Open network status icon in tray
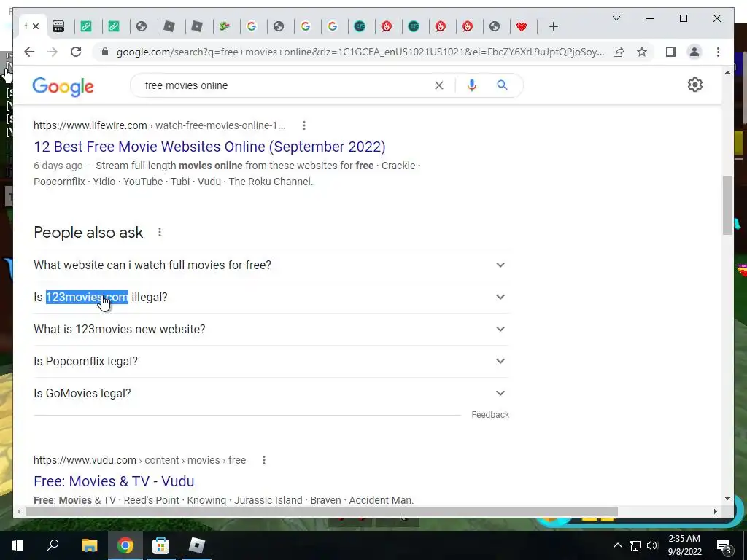Screen dimensions: 747x560 point(635,545)
